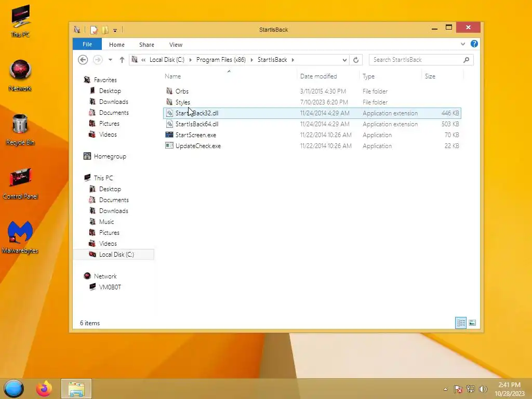Open Control Panel desktop icon
The width and height of the screenshot is (532, 399).
20,183
